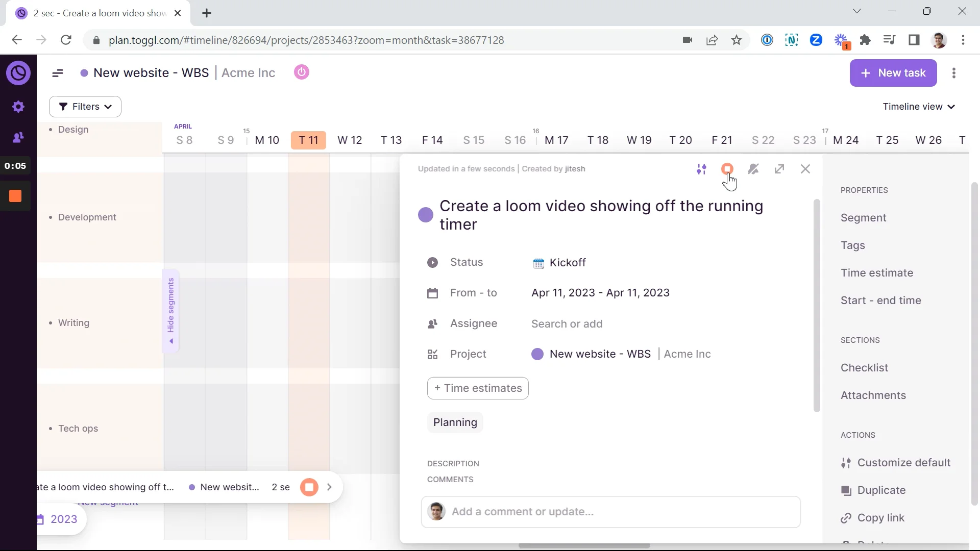
Task: Expand bottom timer bar with chevron arrow
Action: point(329,487)
